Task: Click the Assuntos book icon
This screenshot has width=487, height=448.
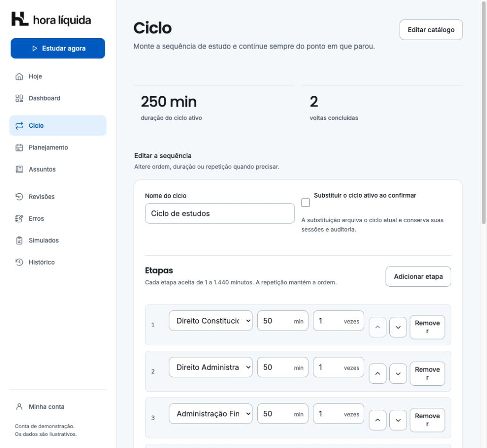Action: tap(19, 169)
